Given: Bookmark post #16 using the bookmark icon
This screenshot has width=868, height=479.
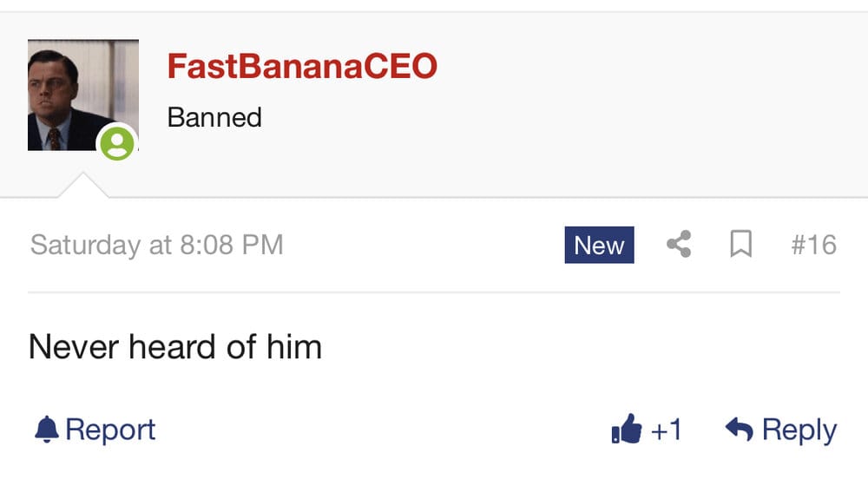Looking at the screenshot, I should pyautogui.click(x=740, y=245).
